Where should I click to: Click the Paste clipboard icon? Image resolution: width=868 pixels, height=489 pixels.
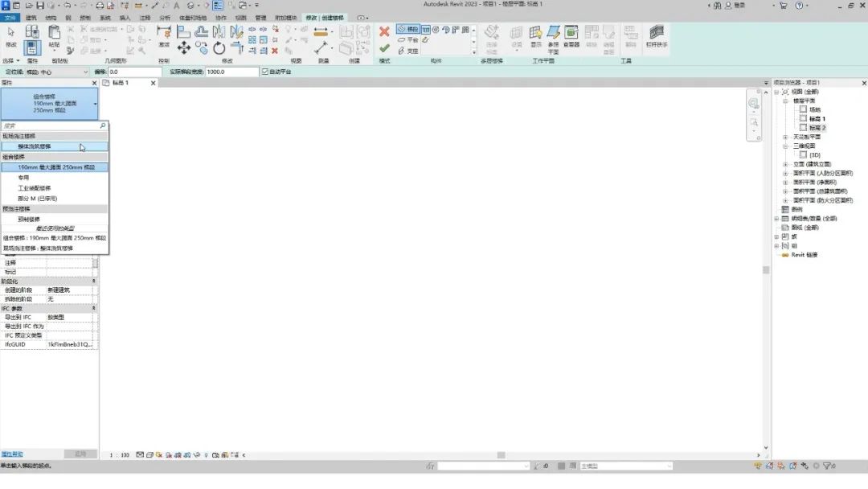coord(54,32)
